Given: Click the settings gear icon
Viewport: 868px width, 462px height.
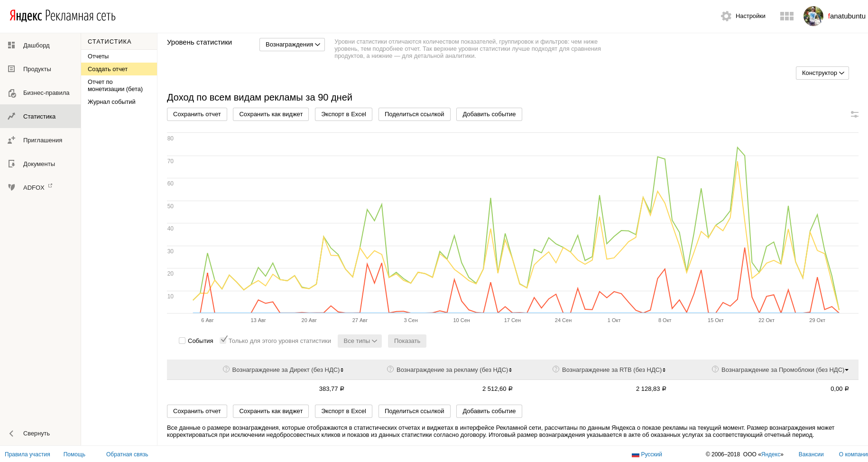Looking at the screenshot, I should point(726,16).
